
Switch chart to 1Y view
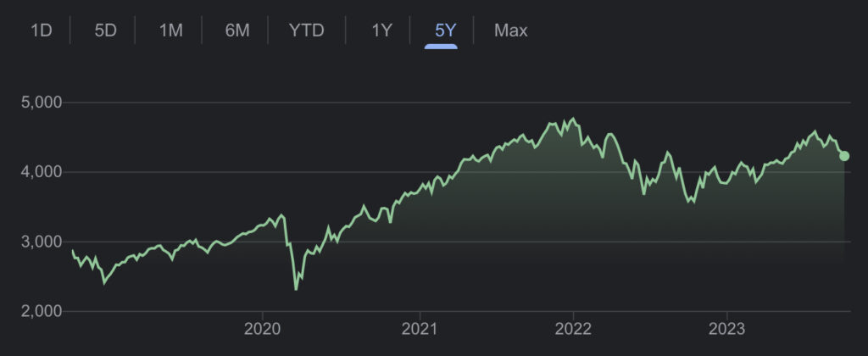coord(381,31)
